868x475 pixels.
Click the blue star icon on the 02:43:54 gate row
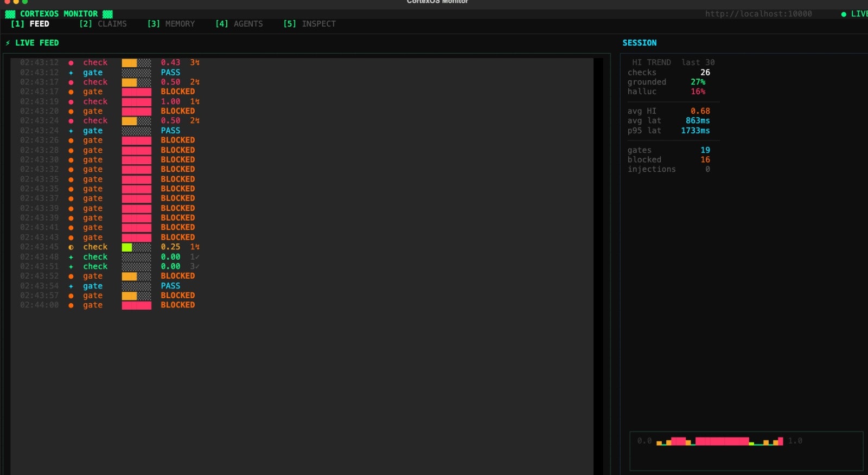point(71,286)
